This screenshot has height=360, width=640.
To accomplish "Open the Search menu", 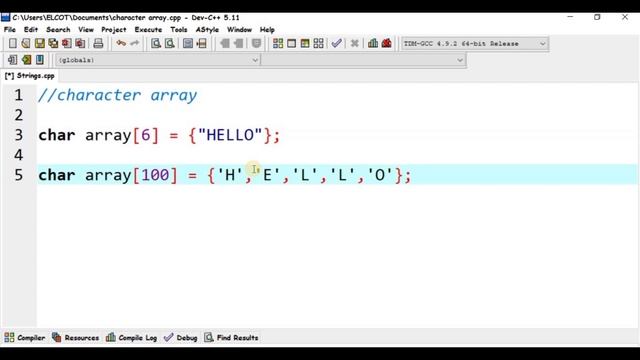I will tap(58, 30).
